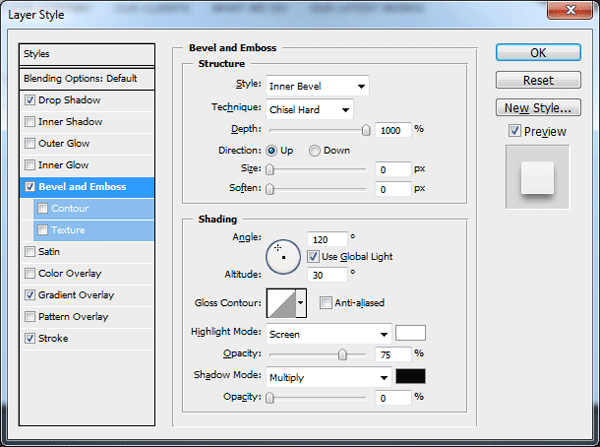Click the black shadow color swatch
The width and height of the screenshot is (600, 447).
point(411,376)
